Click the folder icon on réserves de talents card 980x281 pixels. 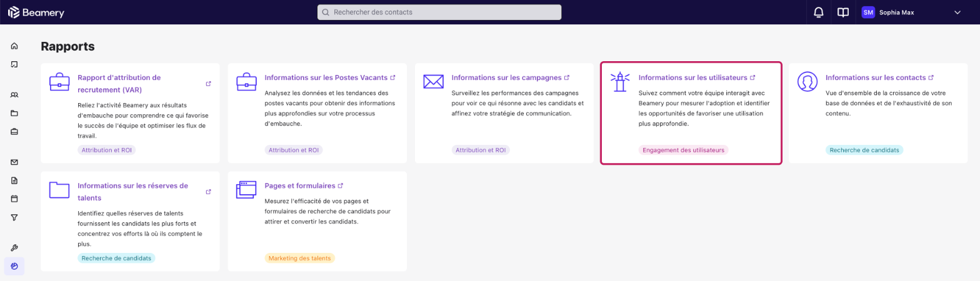[x=59, y=190]
